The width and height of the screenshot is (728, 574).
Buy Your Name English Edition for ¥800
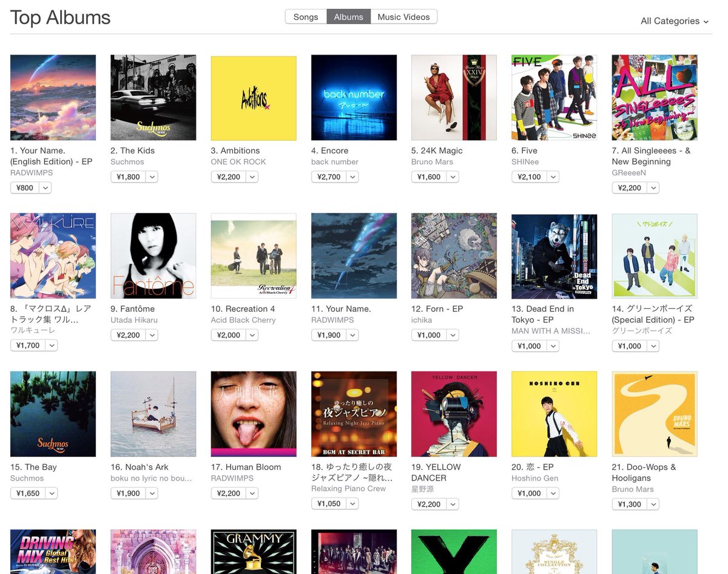(25, 188)
